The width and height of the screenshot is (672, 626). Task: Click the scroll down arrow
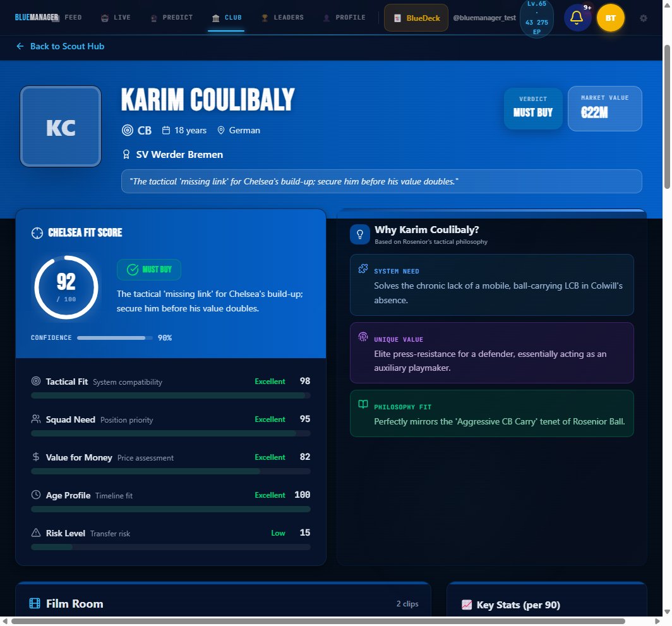click(668, 612)
